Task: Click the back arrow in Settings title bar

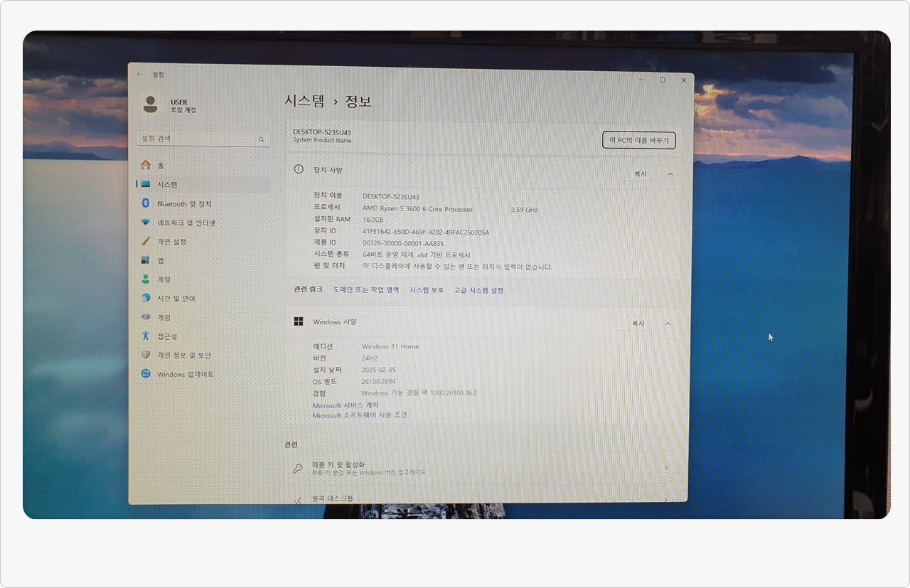Action: (x=139, y=75)
